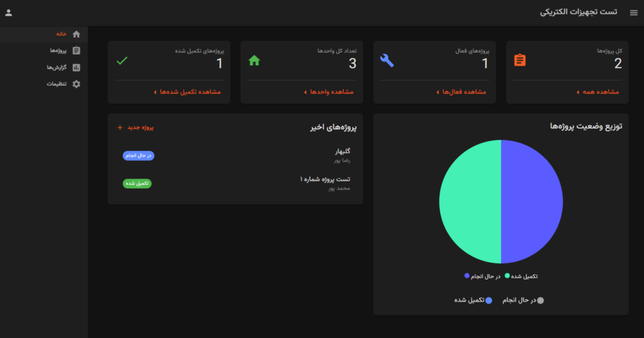Click the purple half of the pie chart
The width and height of the screenshot is (644, 338).
[x=532, y=202]
